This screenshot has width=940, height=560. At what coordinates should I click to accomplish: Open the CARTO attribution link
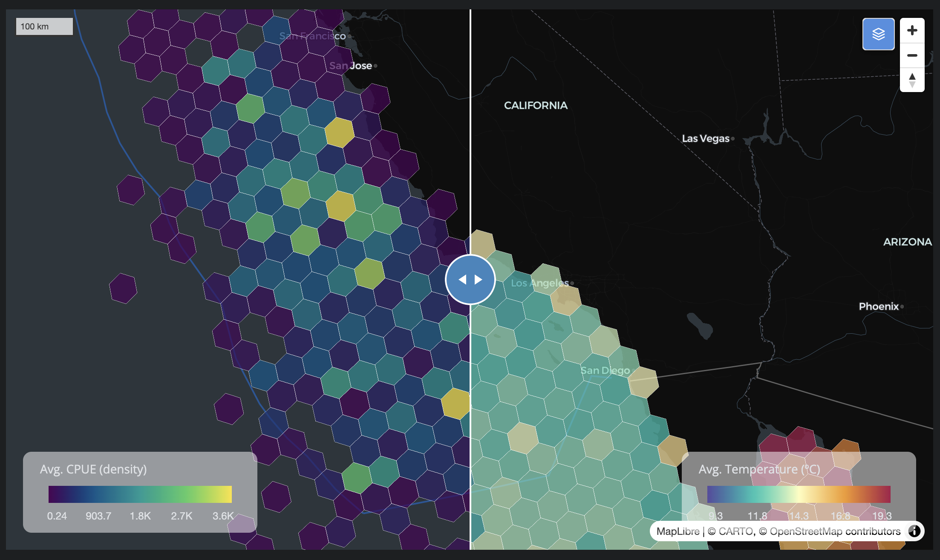pos(730,531)
